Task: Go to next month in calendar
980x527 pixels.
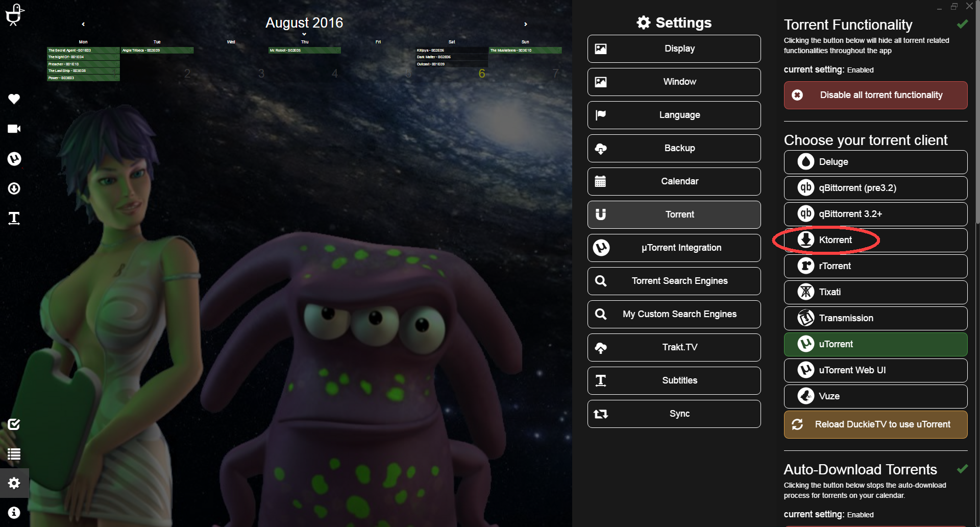Action: [526, 24]
